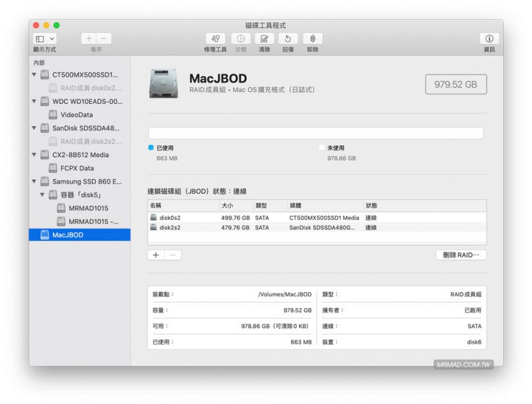Image resolution: width=532 pixels, height=404 pixels.
Task: Collapse the CT500MX500SSD1 disk tree
Action: tap(33, 74)
